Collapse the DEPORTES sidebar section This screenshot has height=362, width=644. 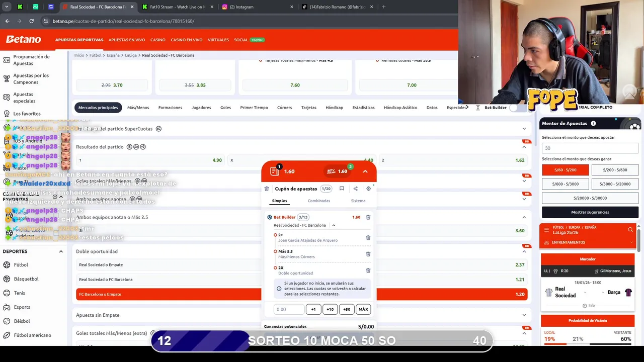click(61, 251)
